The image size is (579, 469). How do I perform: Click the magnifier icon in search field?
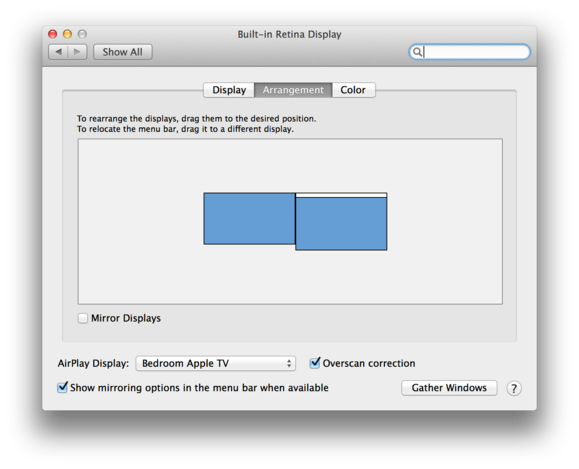pos(417,52)
